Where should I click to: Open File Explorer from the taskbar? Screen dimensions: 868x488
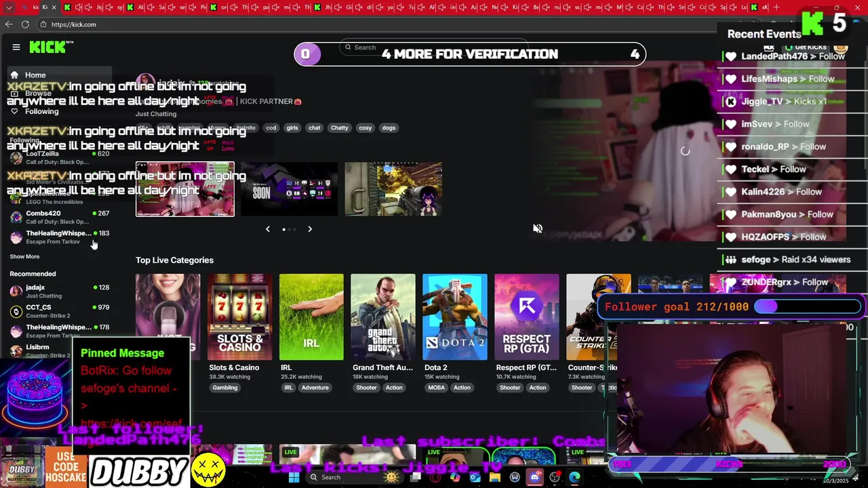point(495,477)
